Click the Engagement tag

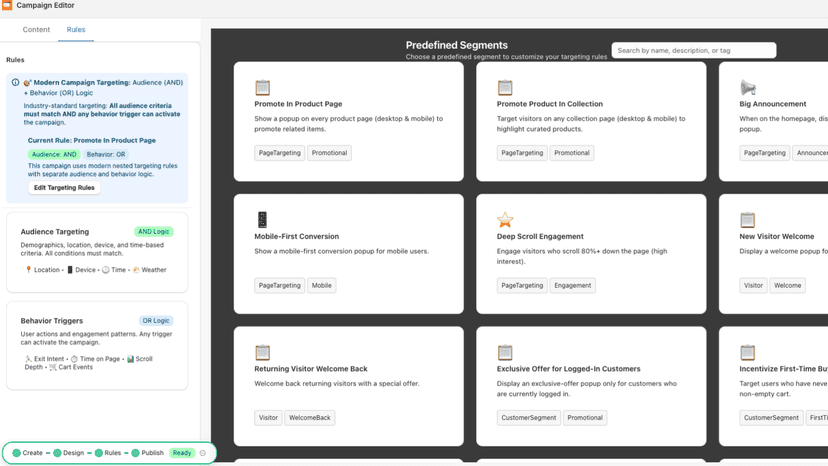[572, 285]
